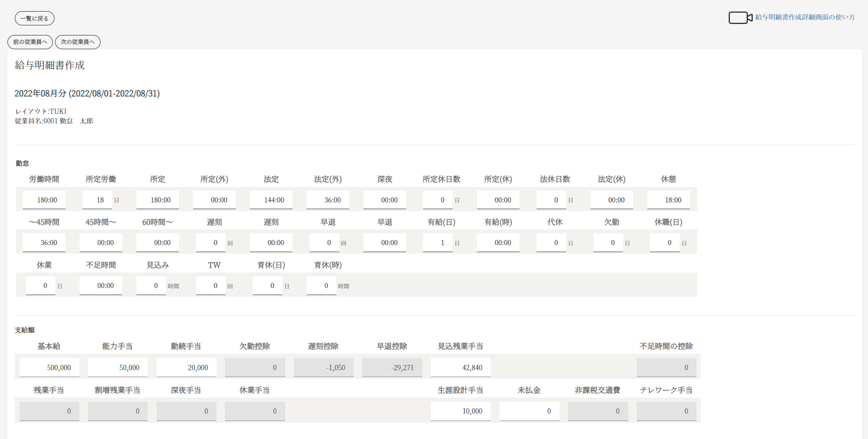The width and height of the screenshot is (868, 439).
Task: Click the 労働時間 field showing 180:00
Action: pos(44,200)
